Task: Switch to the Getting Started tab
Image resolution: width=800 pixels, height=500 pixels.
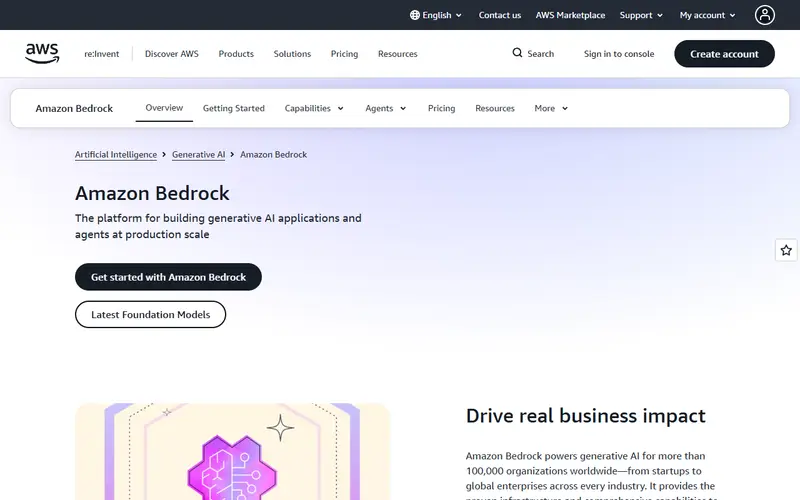Action: click(x=234, y=108)
